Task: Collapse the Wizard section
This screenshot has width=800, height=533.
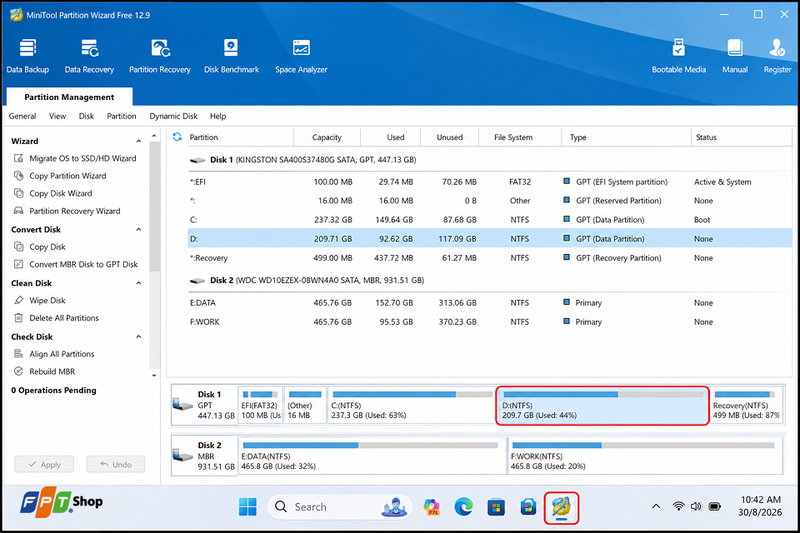Action: coord(138,141)
